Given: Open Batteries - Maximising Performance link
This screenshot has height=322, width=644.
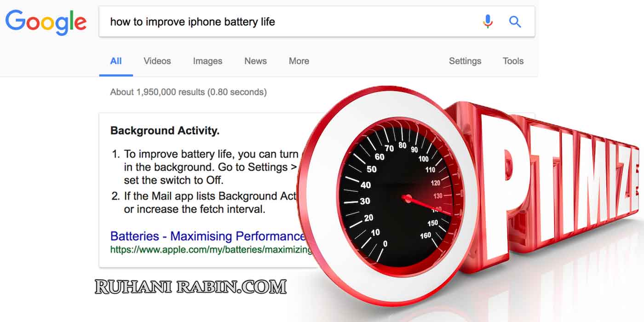Looking at the screenshot, I should 208,236.
